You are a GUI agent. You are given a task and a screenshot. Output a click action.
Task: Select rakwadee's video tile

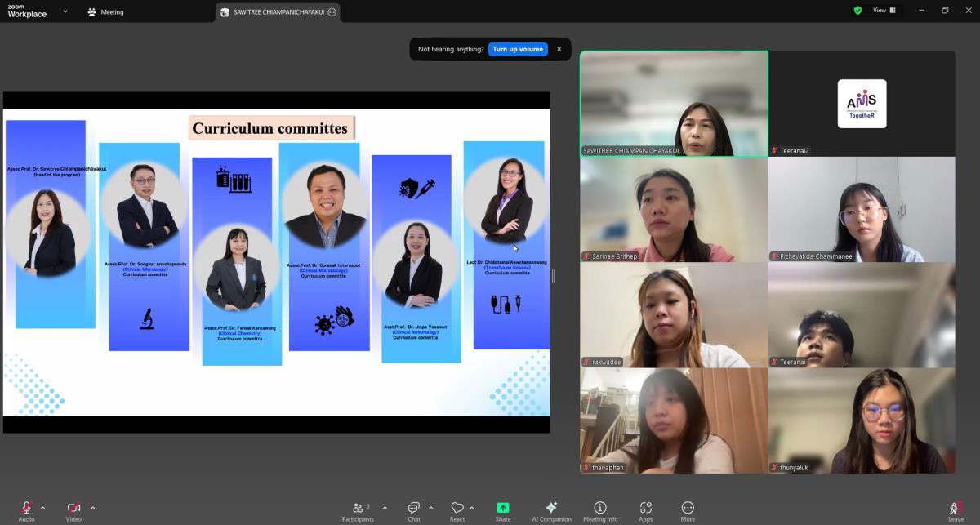[674, 315]
